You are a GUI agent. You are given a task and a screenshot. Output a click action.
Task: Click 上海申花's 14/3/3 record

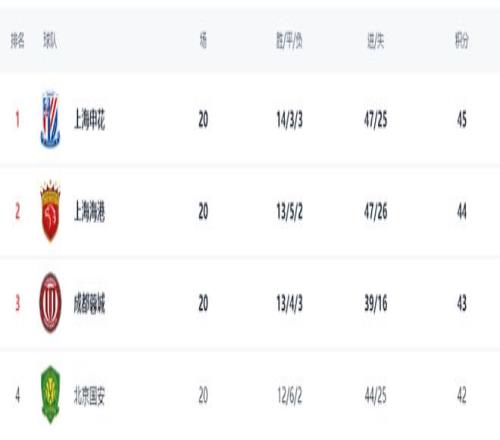289,120
